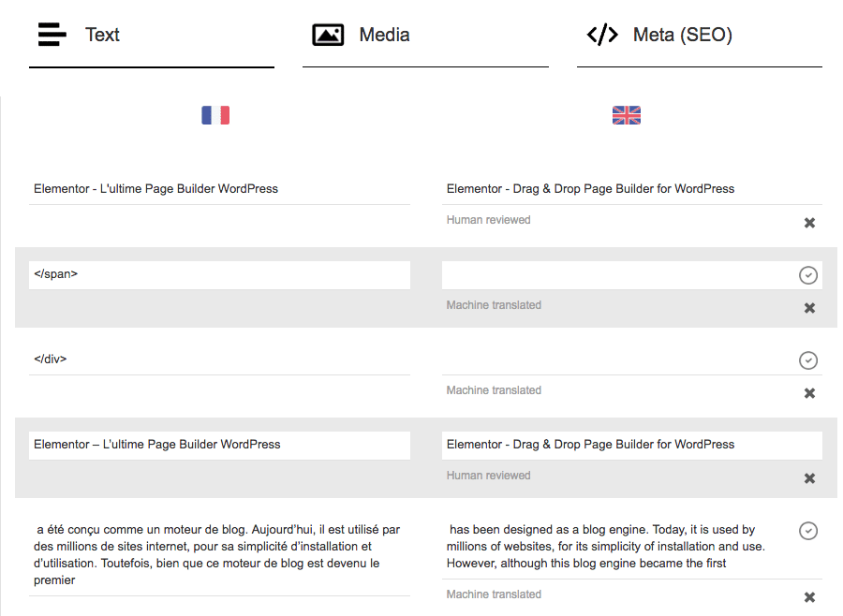This screenshot has height=616, width=843.
Task: Click the French paragraph 'a été conçu comme'
Action: (219, 555)
